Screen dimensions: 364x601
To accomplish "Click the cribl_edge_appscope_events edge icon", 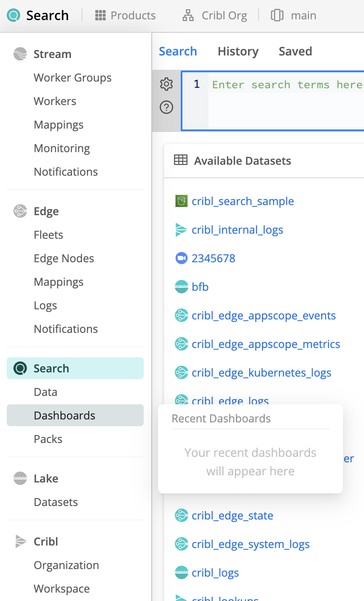I will pyautogui.click(x=181, y=315).
